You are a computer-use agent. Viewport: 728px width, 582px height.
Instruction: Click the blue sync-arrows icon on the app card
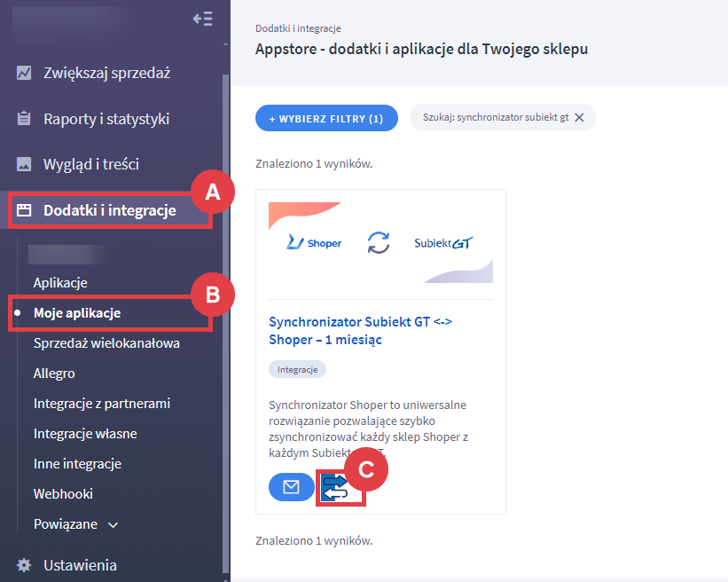coord(335,488)
